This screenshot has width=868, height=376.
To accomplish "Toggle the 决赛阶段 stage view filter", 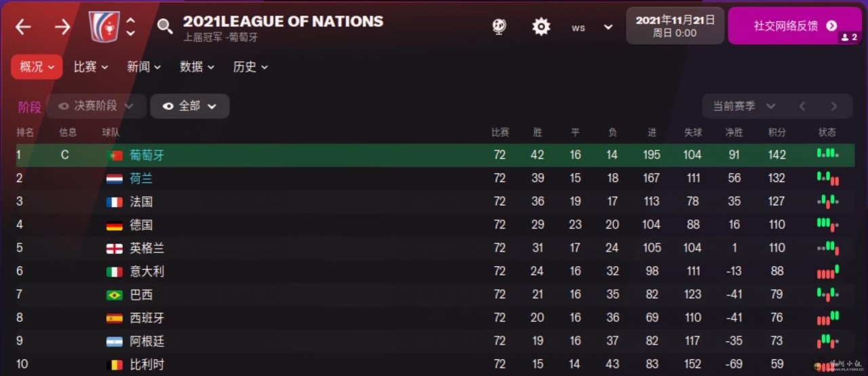I will point(96,106).
